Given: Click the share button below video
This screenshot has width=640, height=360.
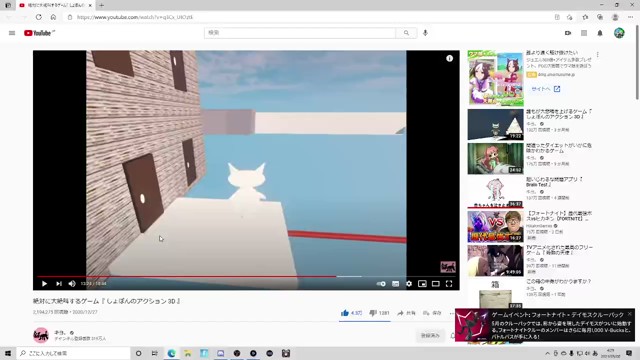Looking at the screenshot, I should (x=406, y=313).
